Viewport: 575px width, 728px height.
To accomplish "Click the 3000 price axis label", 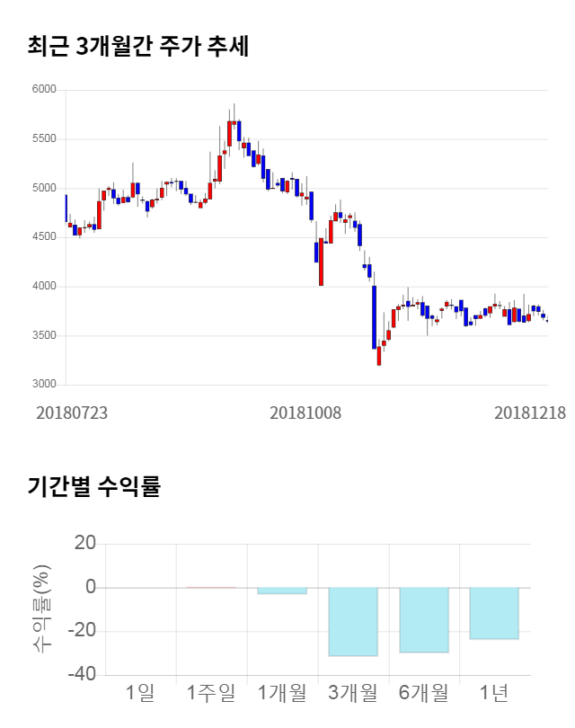I will [44, 385].
